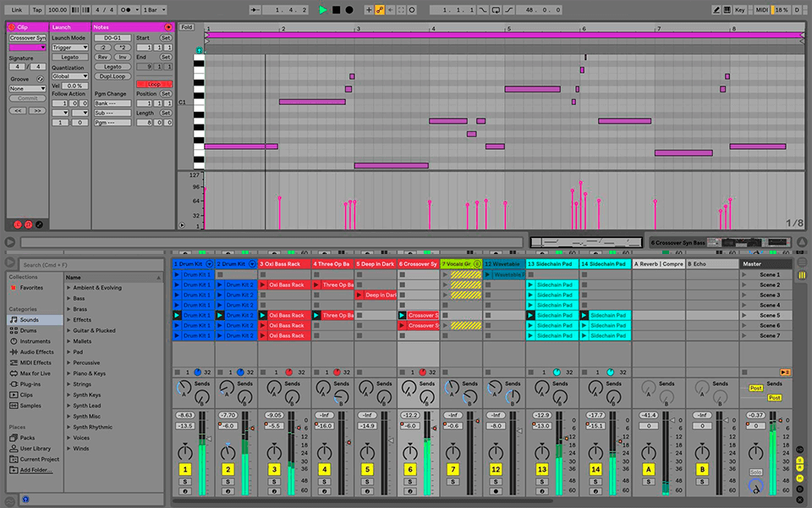812x508 pixels.
Task: Click the hot-swap icon next to Groove
Action: point(41,79)
